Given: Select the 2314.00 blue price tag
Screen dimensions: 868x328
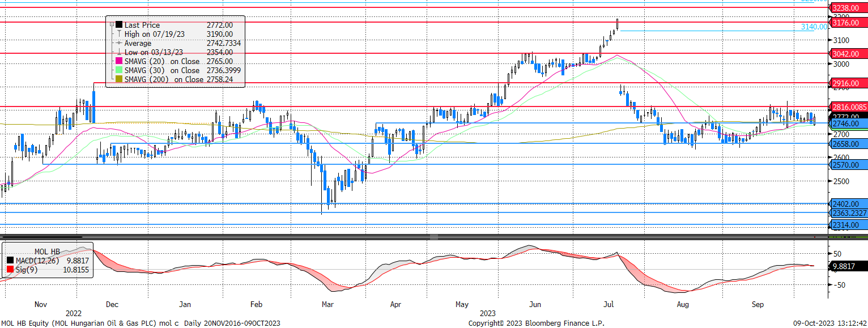Looking at the screenshot, I should [848, 225].
